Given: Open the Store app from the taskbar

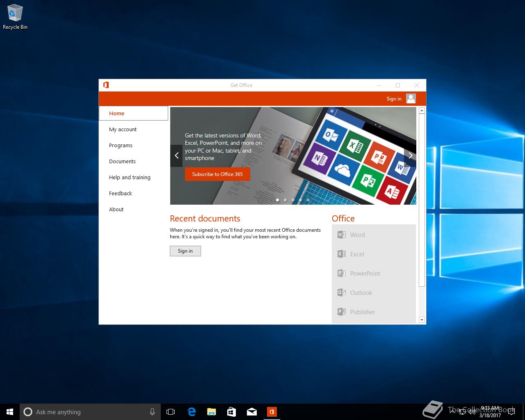Looking at the screenshot, I should [x=232, y=412].
